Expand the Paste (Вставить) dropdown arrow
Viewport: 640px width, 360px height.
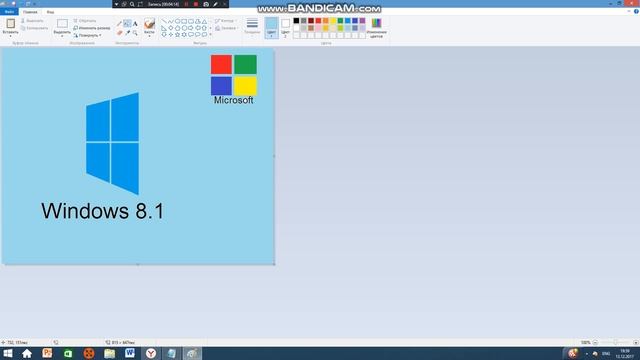[11, 36]
